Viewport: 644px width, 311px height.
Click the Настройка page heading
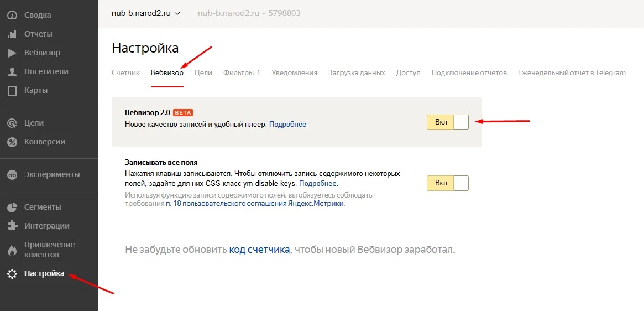coord(145,48)
